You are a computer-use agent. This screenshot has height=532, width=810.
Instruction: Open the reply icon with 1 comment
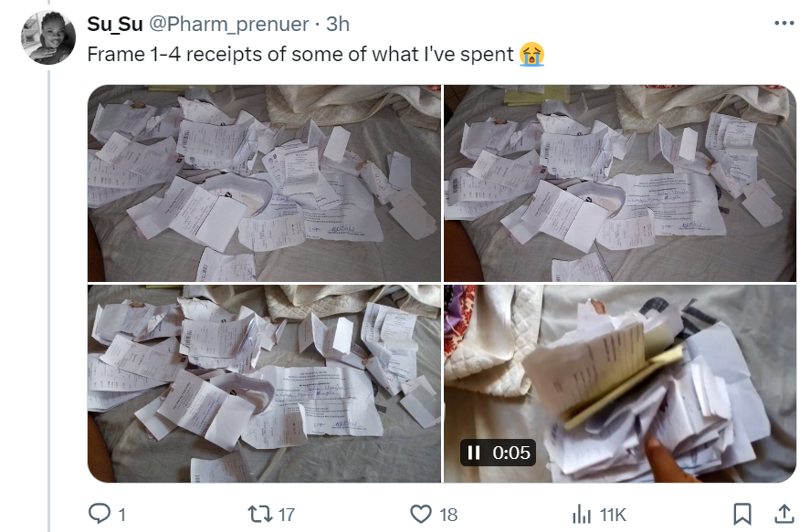[x=100, y=514]
